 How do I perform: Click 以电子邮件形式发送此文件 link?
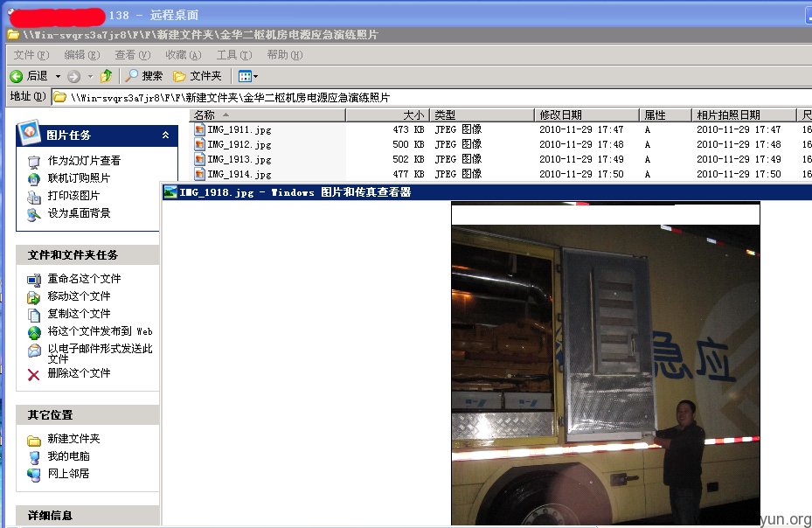click(x=100, y=353)
